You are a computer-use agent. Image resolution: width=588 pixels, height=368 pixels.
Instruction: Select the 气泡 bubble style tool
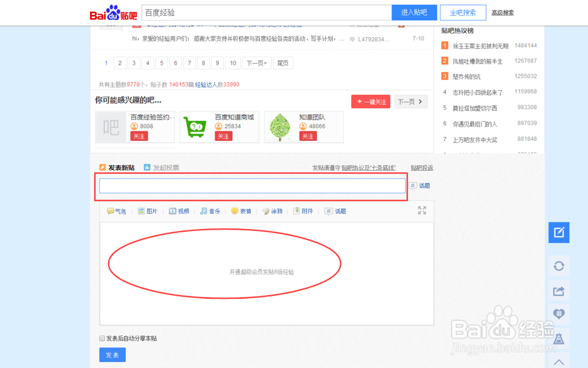click(x=116, y=211)
